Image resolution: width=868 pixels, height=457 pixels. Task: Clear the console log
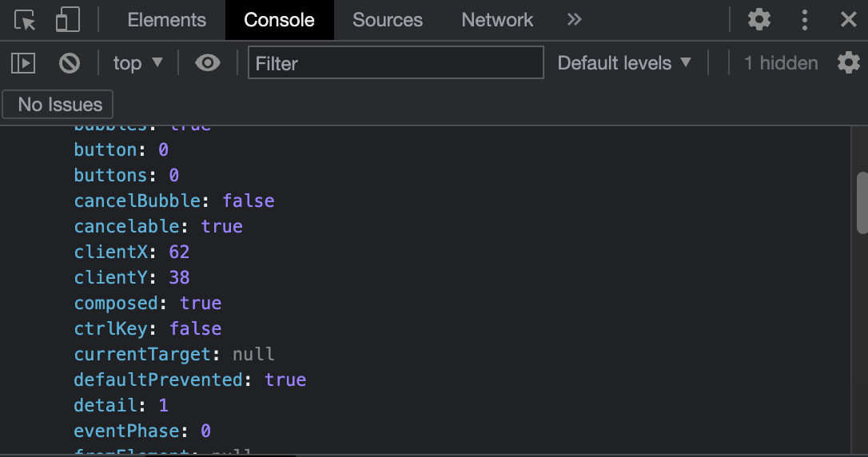tap(70, 63)
